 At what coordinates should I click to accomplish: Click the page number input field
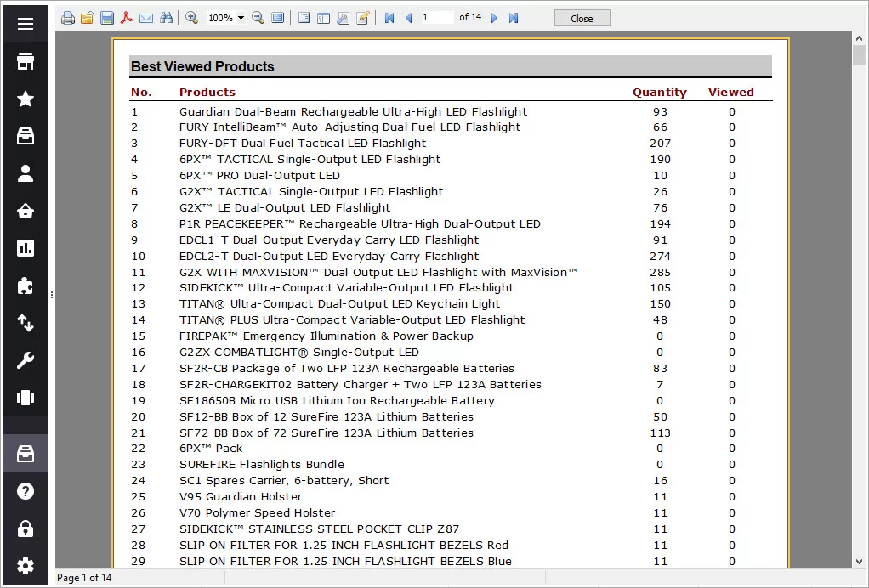pyautogui.click(x=437, y=18)
